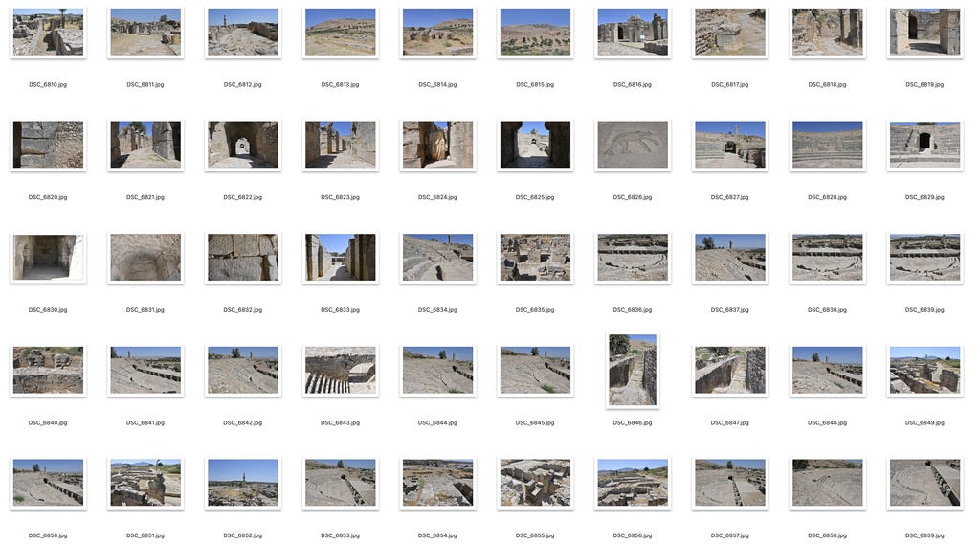The width and height of the screenshot is (980, 546).
Task: Select the DSC_6842.jpg thumbnail
Action: pos(243,370)
